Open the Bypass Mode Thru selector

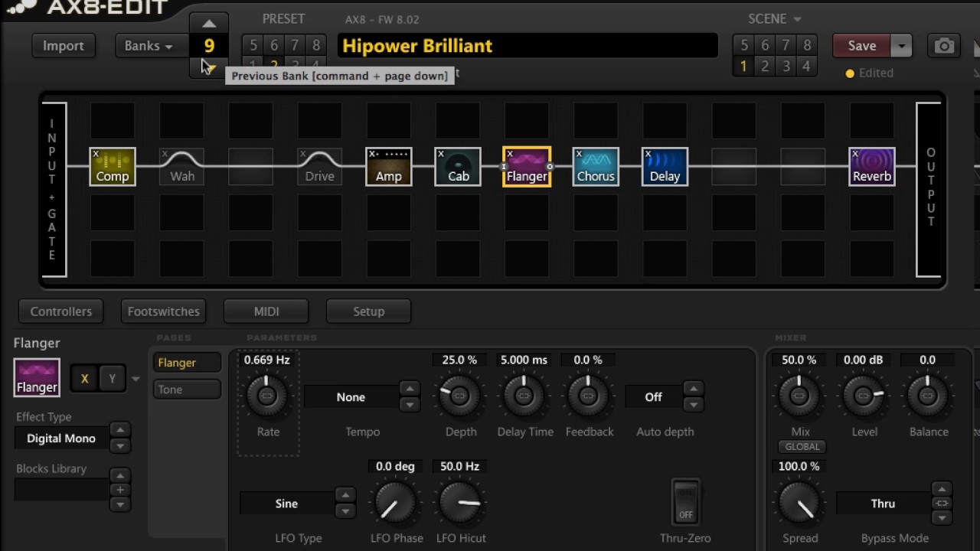(883, 504)
